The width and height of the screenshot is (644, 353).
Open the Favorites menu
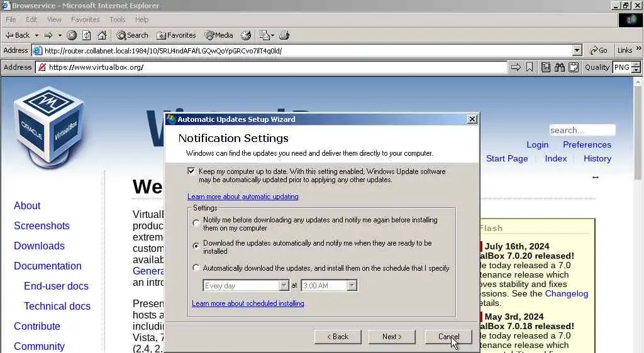86,19
